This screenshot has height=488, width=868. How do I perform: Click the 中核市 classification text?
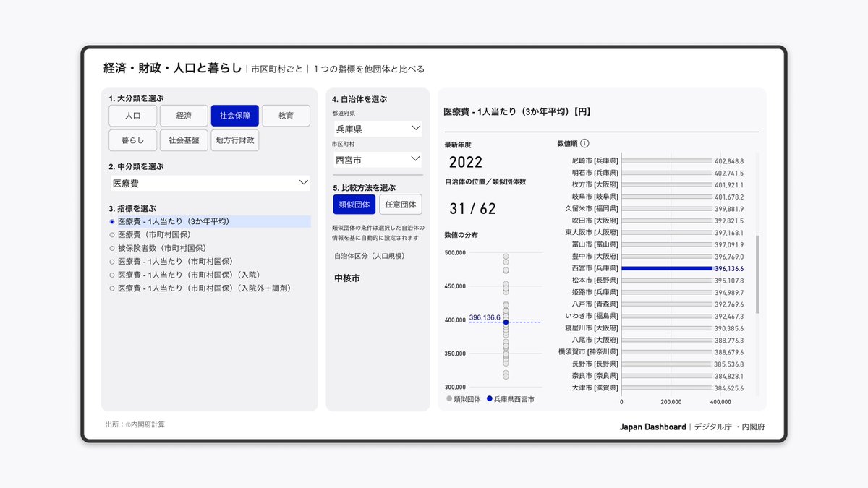coord(347,278)
